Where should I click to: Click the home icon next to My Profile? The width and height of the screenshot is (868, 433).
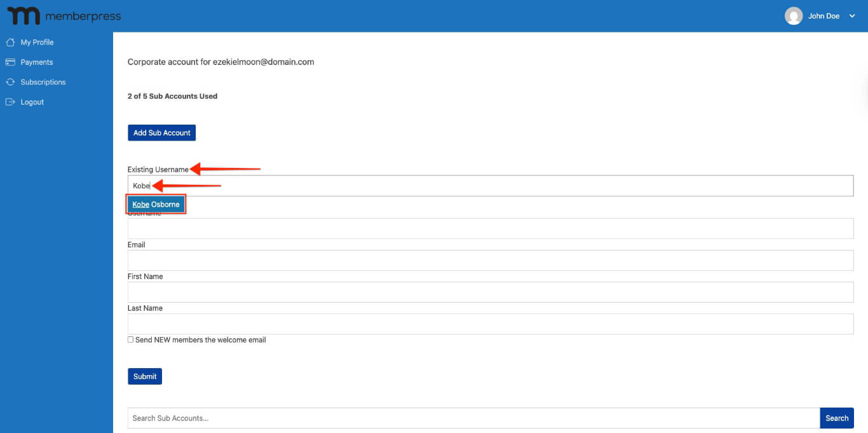coord(11,41)
